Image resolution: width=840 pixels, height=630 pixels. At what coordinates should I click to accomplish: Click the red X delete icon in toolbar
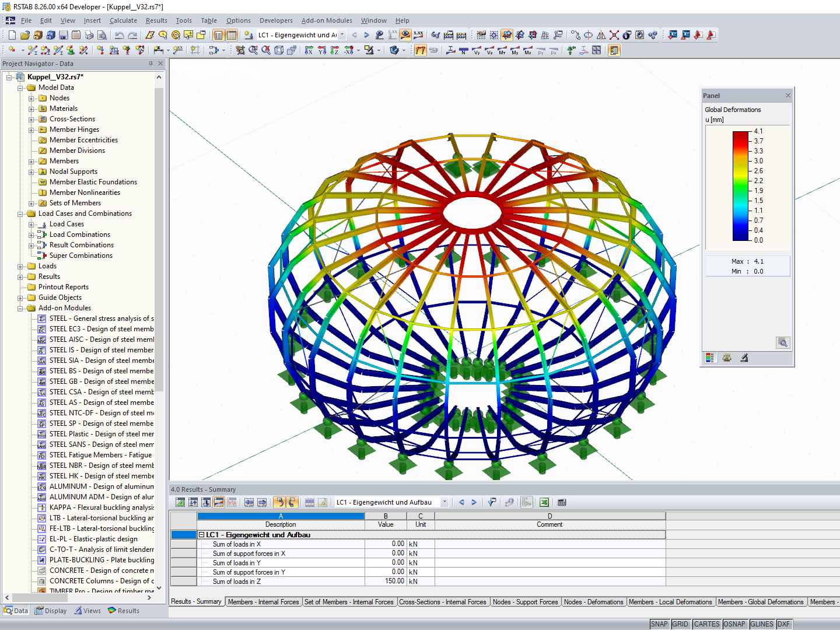coord(614,35)
